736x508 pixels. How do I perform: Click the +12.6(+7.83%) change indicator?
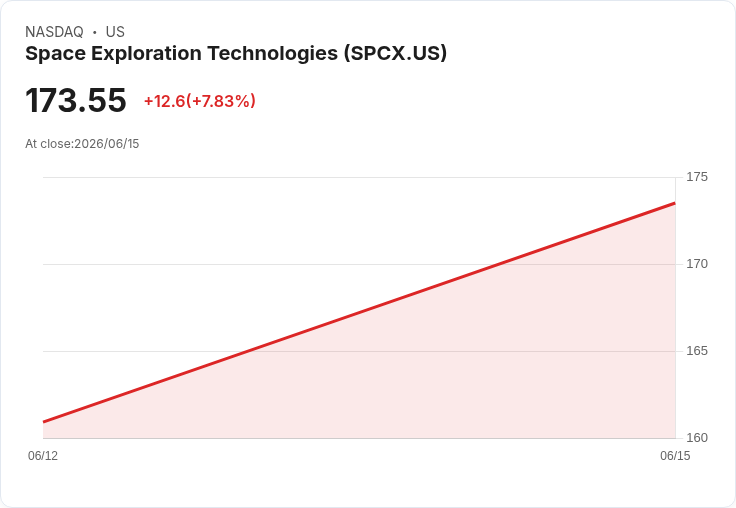(x=199, y=101)
